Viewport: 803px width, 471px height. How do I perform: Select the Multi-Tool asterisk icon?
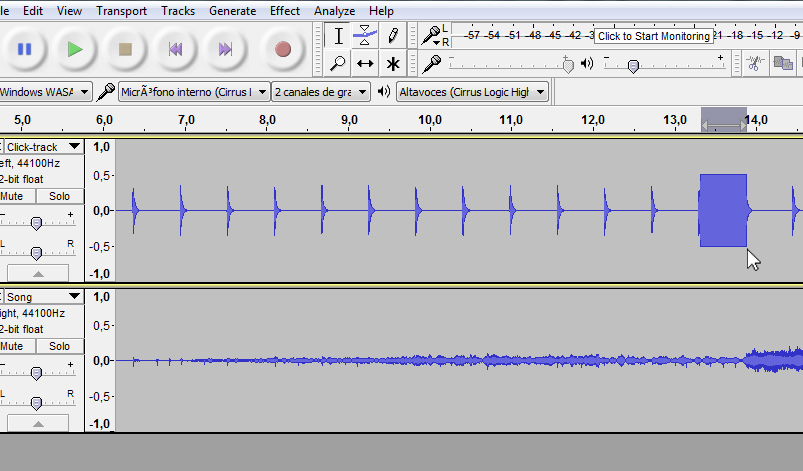tap(393, 63)
